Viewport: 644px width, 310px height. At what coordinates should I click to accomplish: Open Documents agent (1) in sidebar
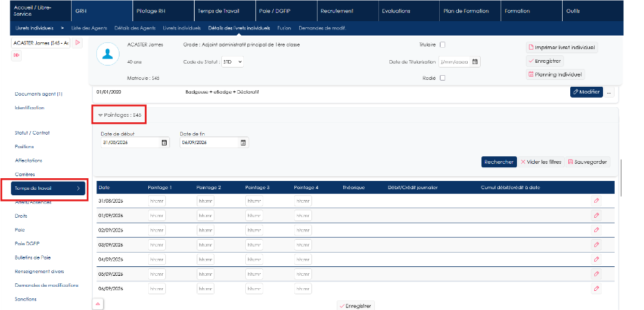click(x=39, y=94)
